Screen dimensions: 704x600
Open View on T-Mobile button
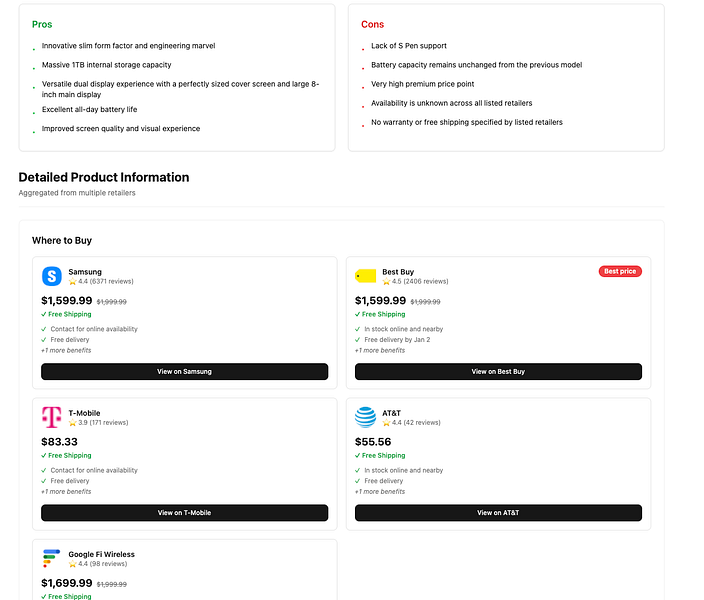185,513
